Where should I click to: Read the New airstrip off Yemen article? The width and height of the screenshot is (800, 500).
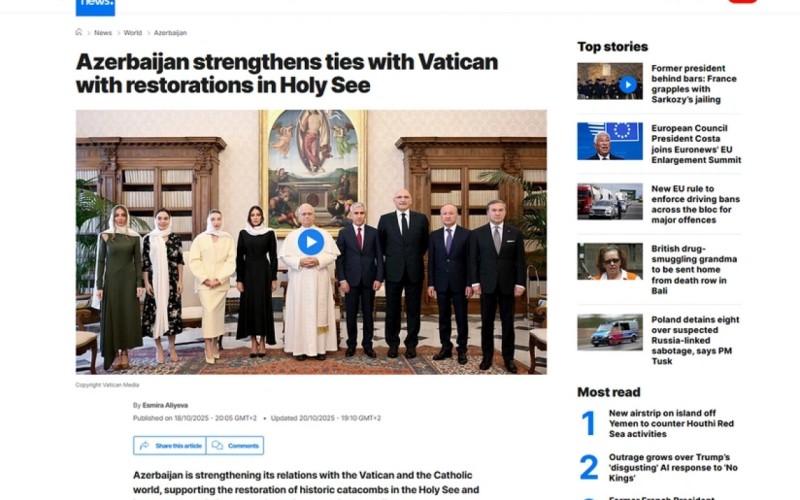[x=671, y=423]
